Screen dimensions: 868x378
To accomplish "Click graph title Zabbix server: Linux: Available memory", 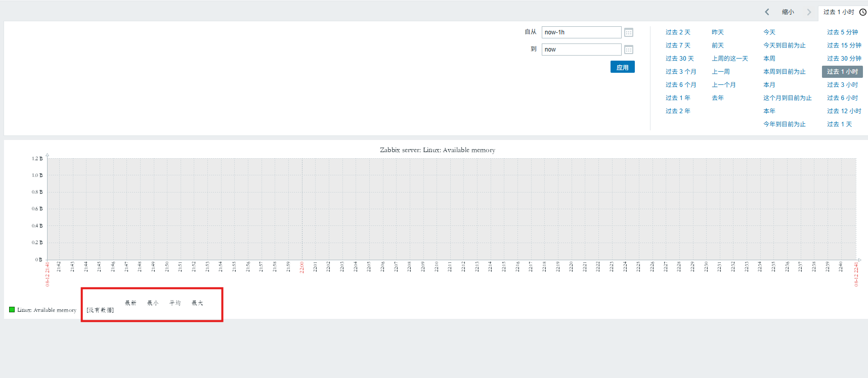I will [438, 150].
